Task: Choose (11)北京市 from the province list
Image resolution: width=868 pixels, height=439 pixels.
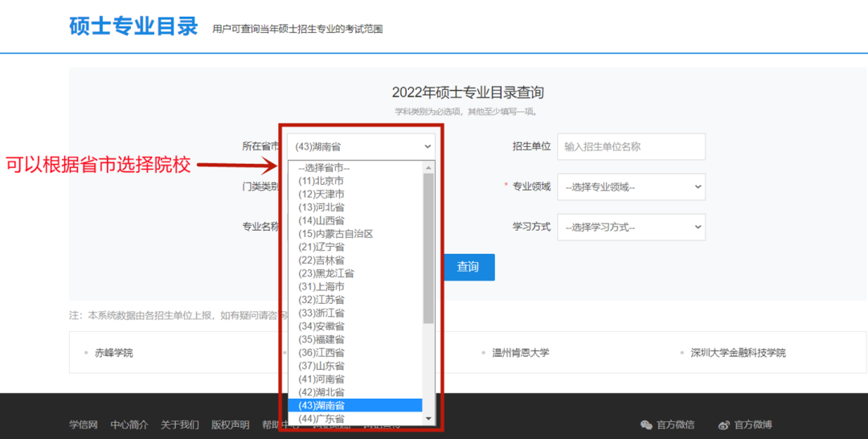Action: 355,181
